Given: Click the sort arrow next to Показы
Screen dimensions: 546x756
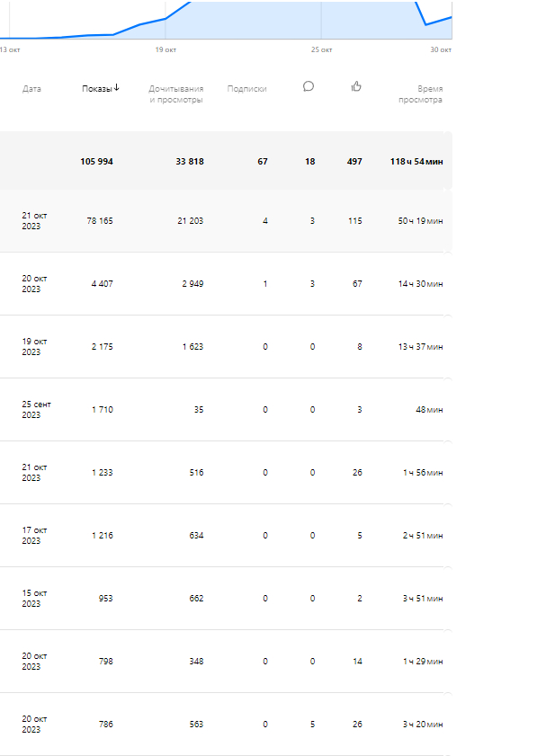Looking at the screenshot, I should click(x=117, y=87).
